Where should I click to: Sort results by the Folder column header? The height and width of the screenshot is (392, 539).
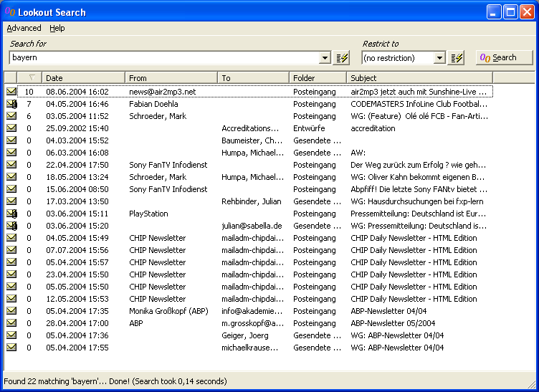point(318,78)
